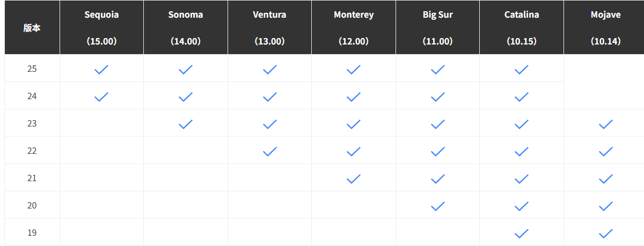Click the 版本 header cell
Image resolution: width=644 pixels, height=246 pixels.
tap(32, 28)
